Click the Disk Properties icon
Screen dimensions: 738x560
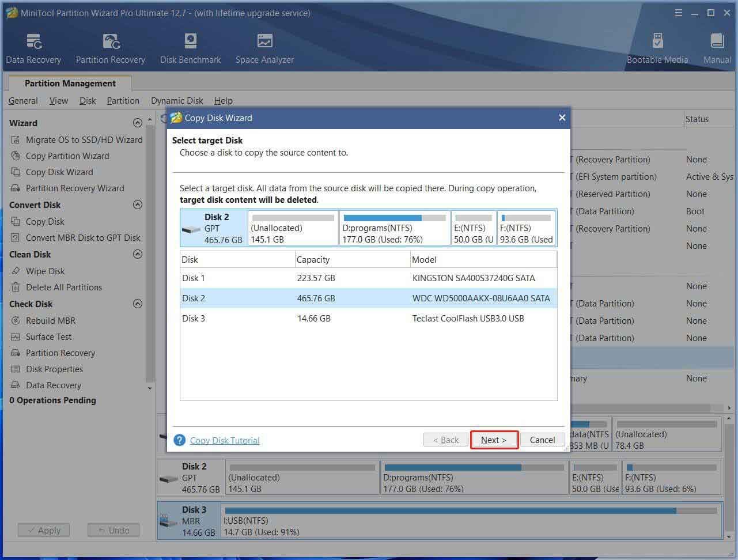pos(16,369)
